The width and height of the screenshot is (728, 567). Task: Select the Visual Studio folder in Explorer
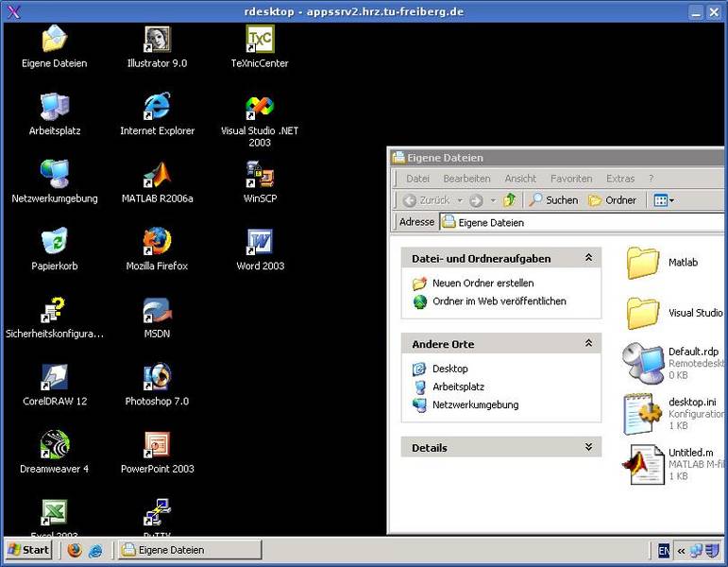click(674, 313)
